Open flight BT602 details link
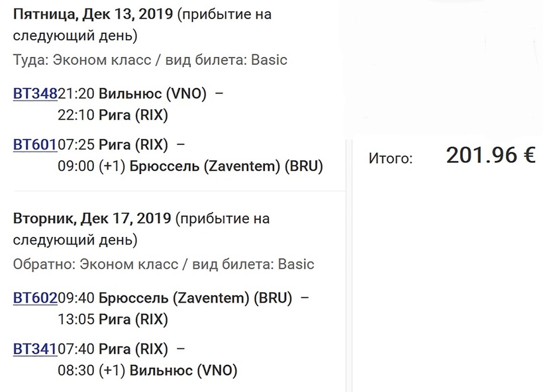 click(x=36, y=298)
